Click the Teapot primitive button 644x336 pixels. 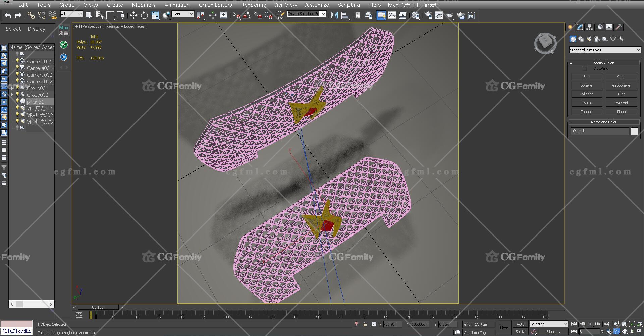(586, 112)
